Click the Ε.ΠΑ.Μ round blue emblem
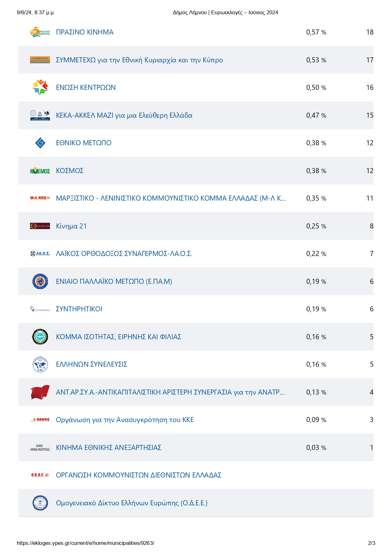The height and width of the screenshot is (555, 392). point(40,282)
